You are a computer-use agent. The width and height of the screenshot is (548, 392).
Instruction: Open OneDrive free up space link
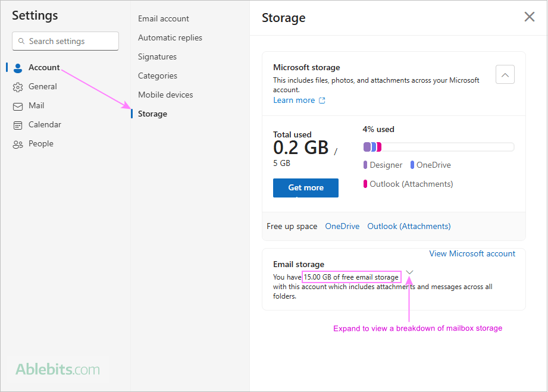point(342,227)
